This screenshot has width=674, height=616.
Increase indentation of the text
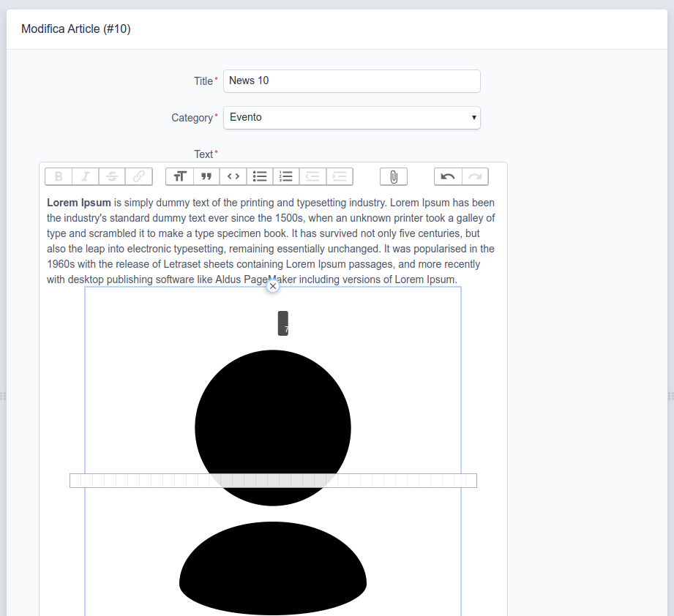(x=339, y=176)
